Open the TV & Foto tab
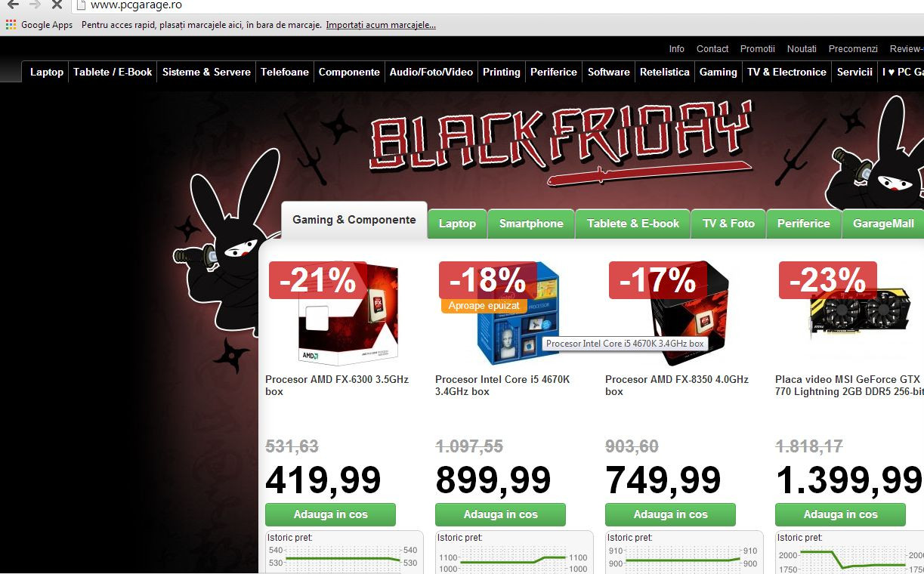Viewport: 924px width, 574px height. [728, 224]
